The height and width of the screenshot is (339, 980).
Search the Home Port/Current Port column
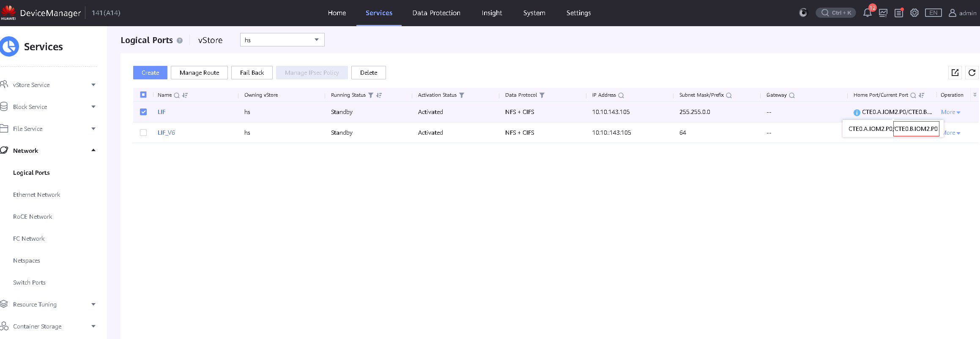[913, 95]
